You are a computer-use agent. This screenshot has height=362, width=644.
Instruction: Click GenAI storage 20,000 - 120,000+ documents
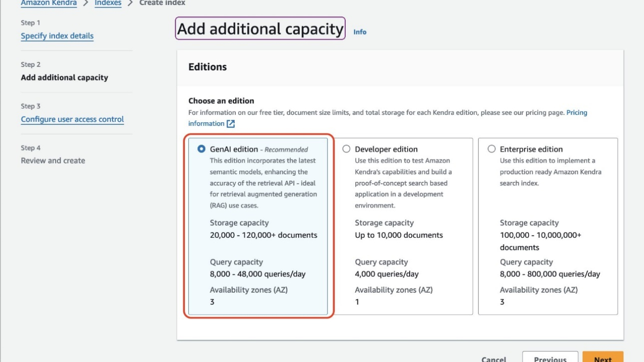[x=264, y=235]
